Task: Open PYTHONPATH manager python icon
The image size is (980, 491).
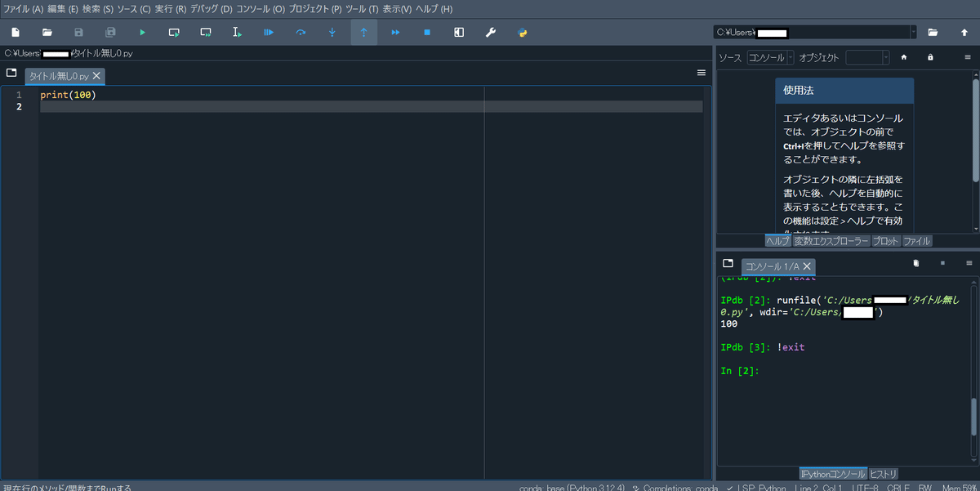Action: 523,33
